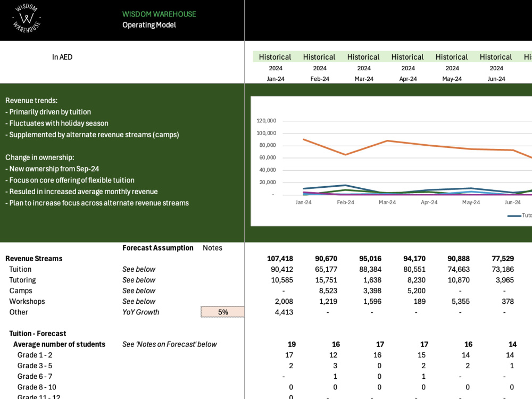Viewport: 532px width, 399px height.
Task: Click the 'See 'Notes on Forecast' below' note
Action: pos(170,344)
